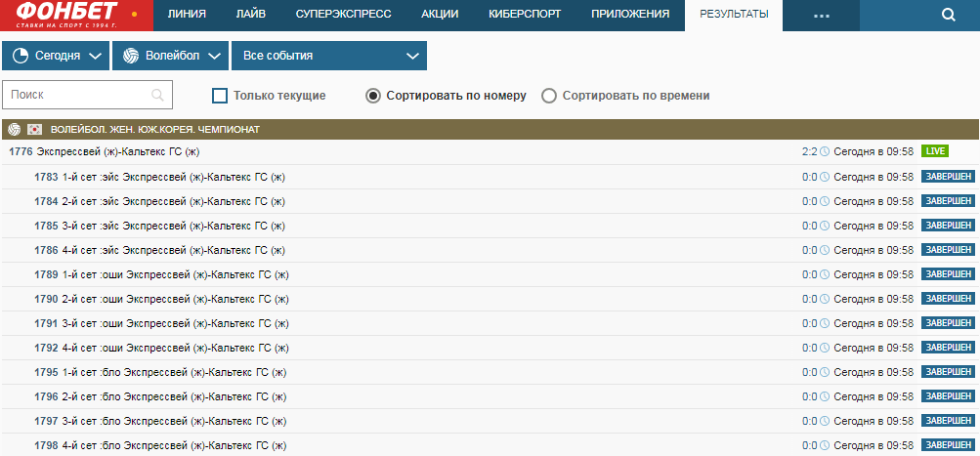Viewport: 980px width, 456px height.
Task: Click South Korea flag in championship header
Action: pos(34,129)
